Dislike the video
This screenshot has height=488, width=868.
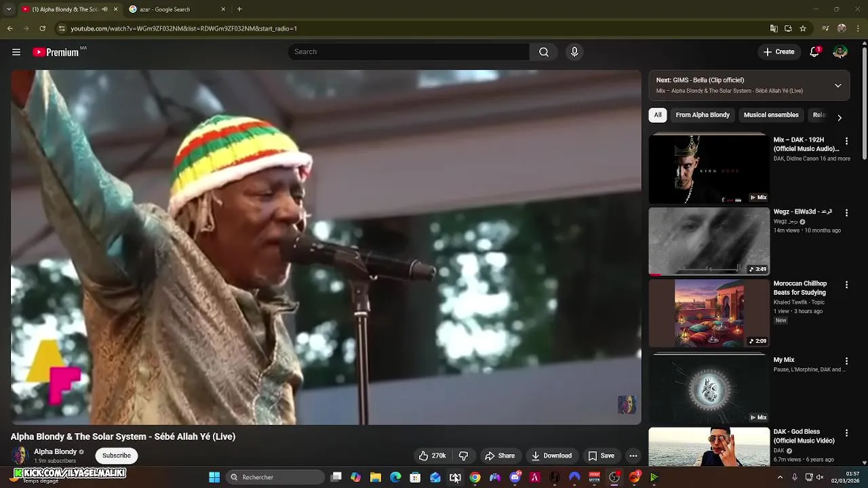(x=463, y=455)
